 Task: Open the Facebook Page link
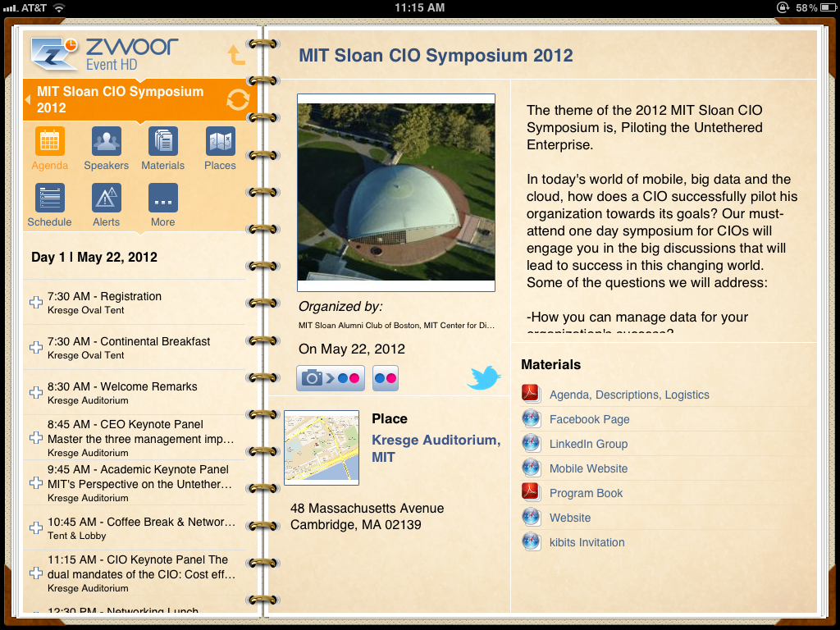pos(589,419)
